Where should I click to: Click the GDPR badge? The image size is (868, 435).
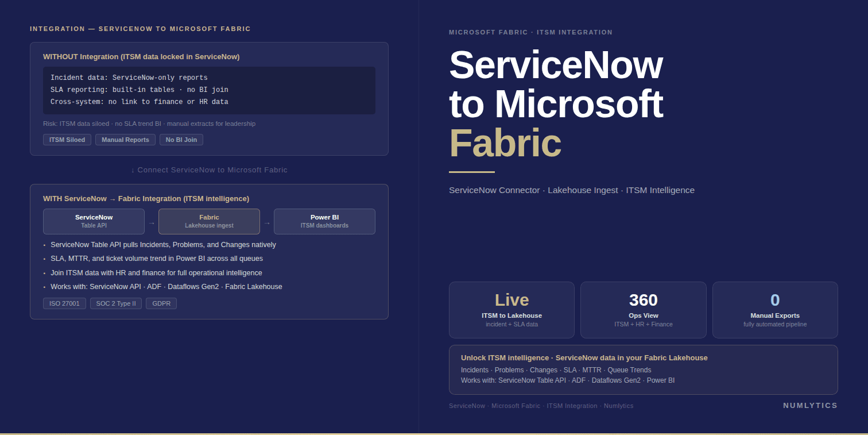click(x=161, y=303)
